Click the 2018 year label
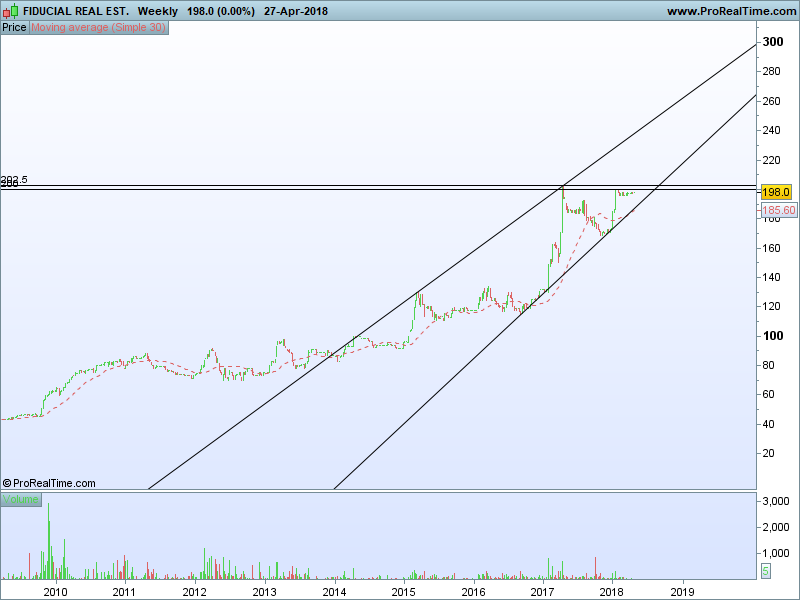 click(x=612, y=592)
